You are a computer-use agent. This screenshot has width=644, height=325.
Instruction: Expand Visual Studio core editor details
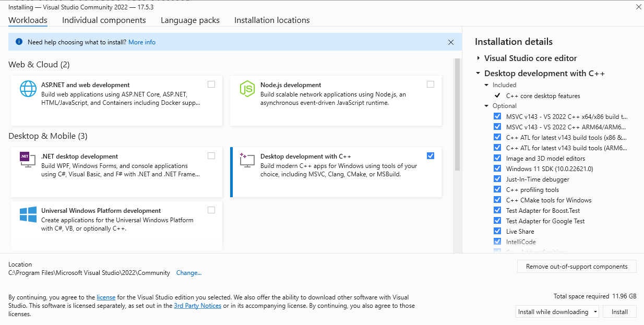coord(478,58)
